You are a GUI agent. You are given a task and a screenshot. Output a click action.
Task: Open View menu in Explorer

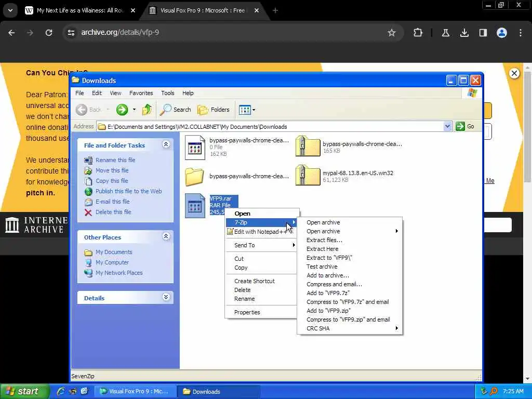(x=115, y=93)
